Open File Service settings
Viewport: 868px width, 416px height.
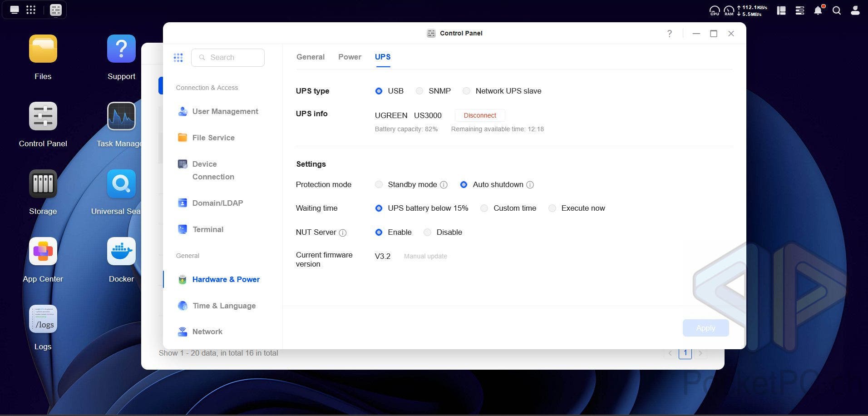click(213, 138)
